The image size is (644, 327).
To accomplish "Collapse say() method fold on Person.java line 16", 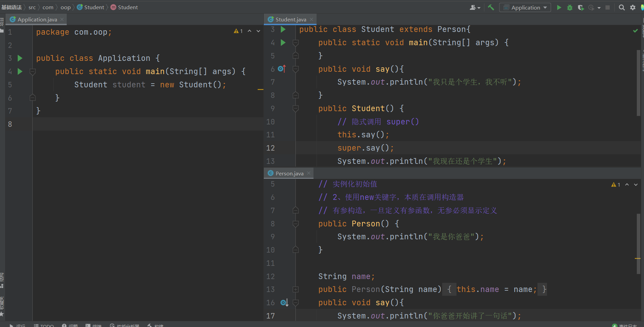I will 296,303.
